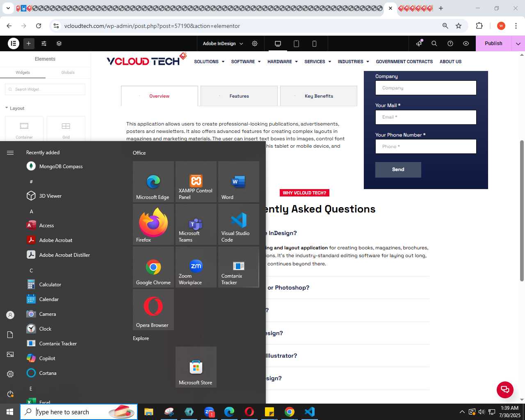
Task: Open the chat bubble widget
Action: pos(505,389)
